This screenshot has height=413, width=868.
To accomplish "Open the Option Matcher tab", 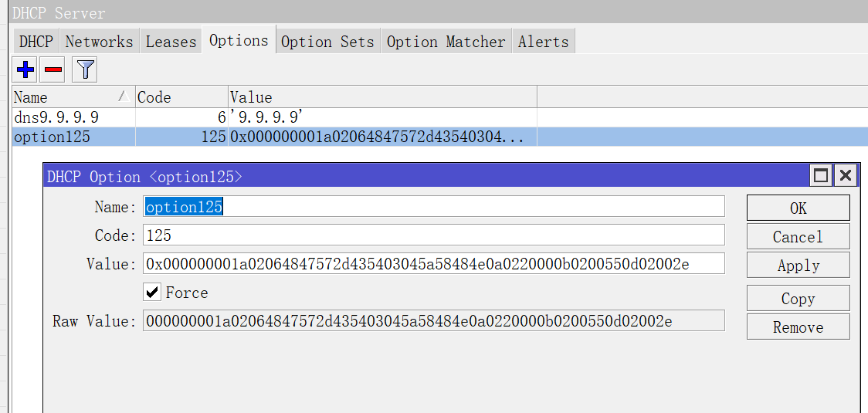I will 446,42.
